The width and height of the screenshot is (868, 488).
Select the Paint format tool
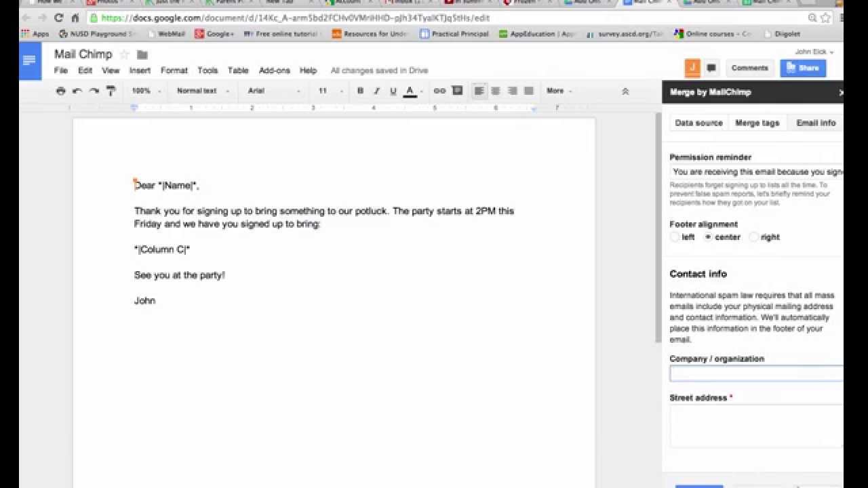coord(111,91)
